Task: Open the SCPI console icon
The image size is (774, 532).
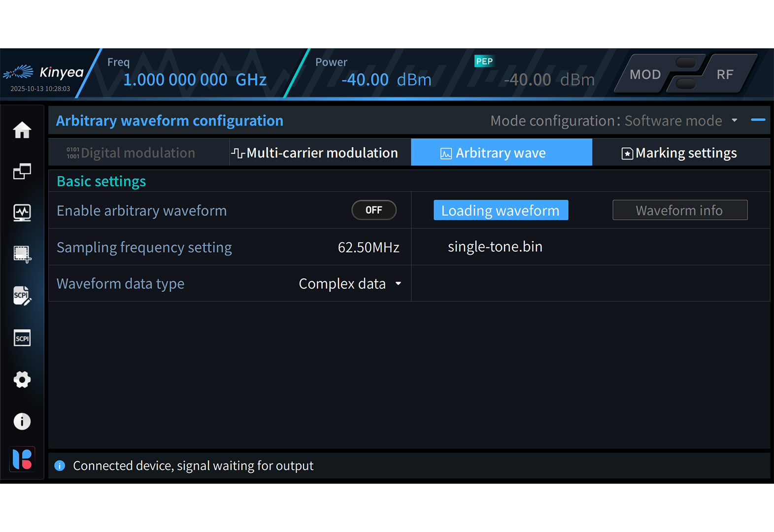Action: coord(22,338)
